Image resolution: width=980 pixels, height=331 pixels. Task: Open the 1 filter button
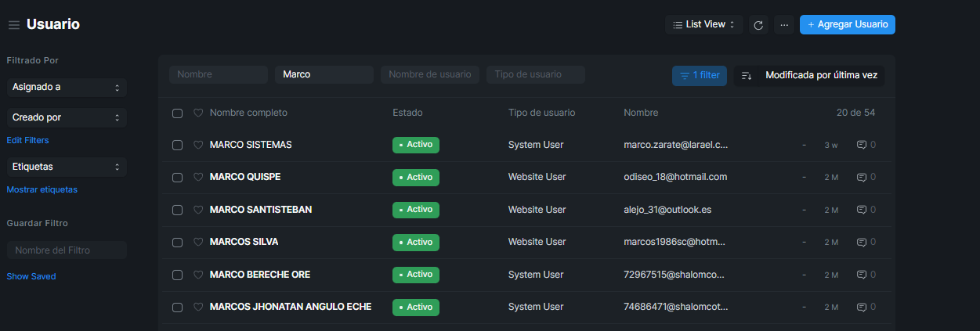[x=699, y=76]
